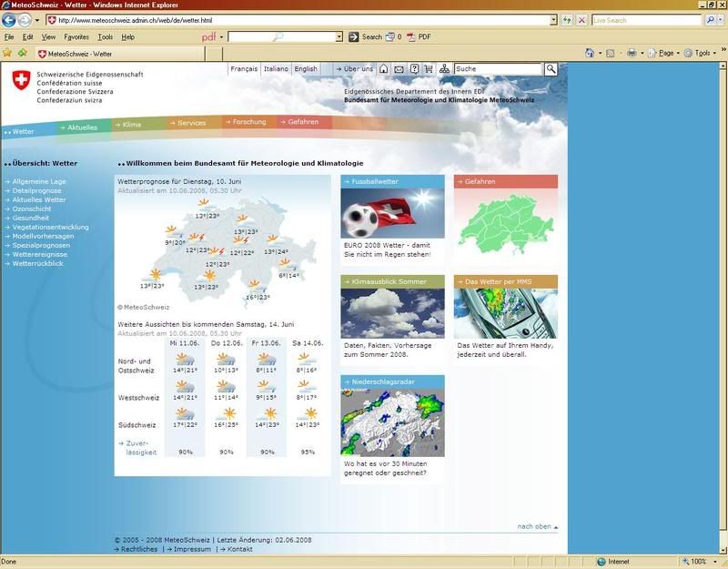Open the Ozonschicht sidebar link

(x=32, y=209)
